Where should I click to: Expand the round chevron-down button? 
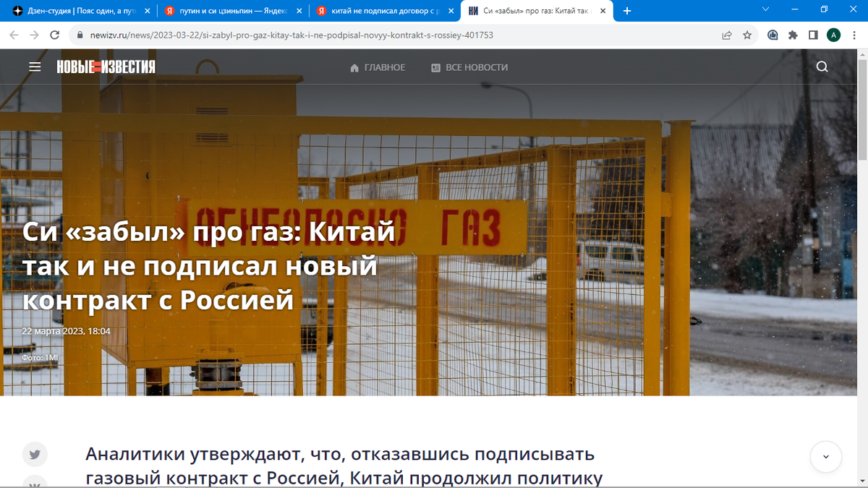(x=826, y=457)
